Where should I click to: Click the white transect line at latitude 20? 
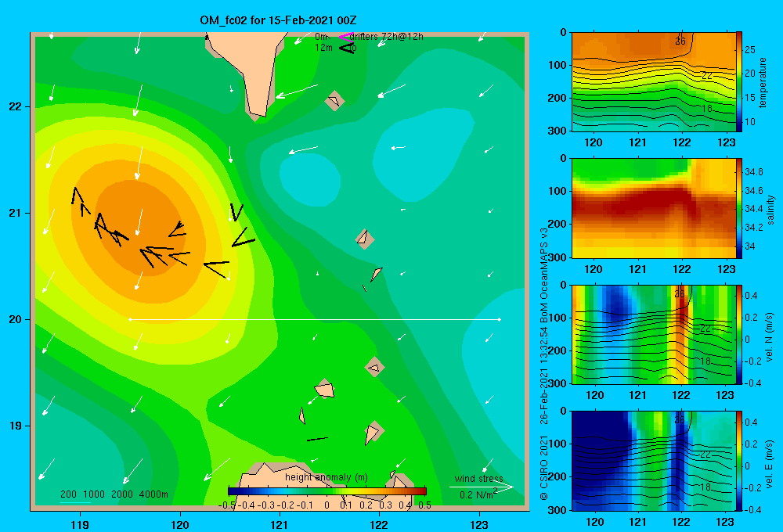click(315, 319)
